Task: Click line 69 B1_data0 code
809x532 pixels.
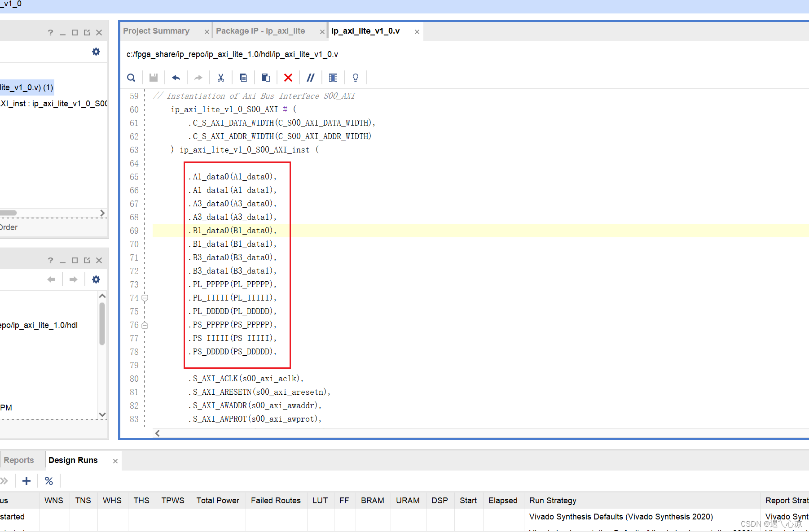Action: click(232, 231)
